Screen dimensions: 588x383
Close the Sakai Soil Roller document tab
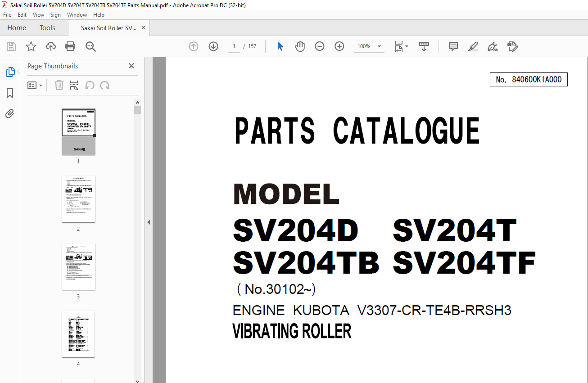143,28
